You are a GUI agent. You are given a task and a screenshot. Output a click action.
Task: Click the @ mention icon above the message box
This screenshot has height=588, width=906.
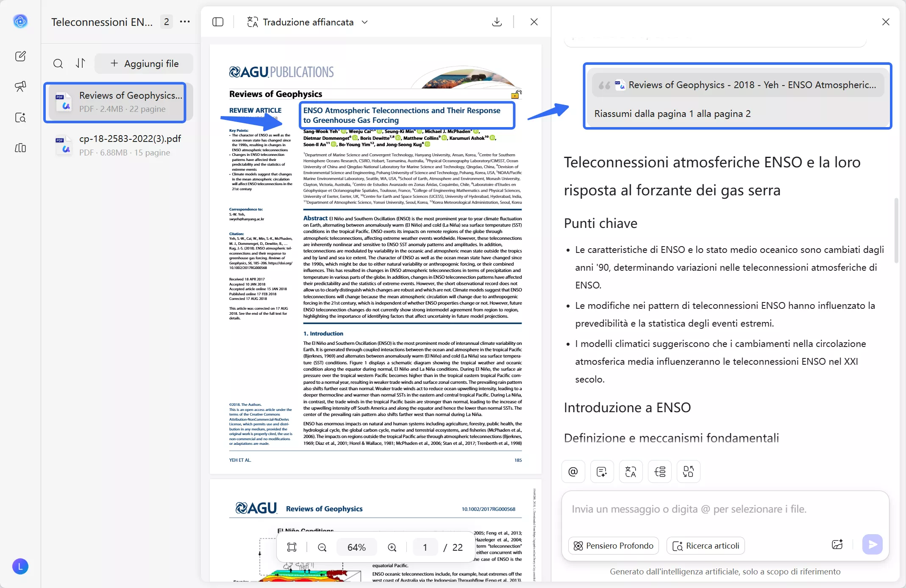click(x=573, y=471)
